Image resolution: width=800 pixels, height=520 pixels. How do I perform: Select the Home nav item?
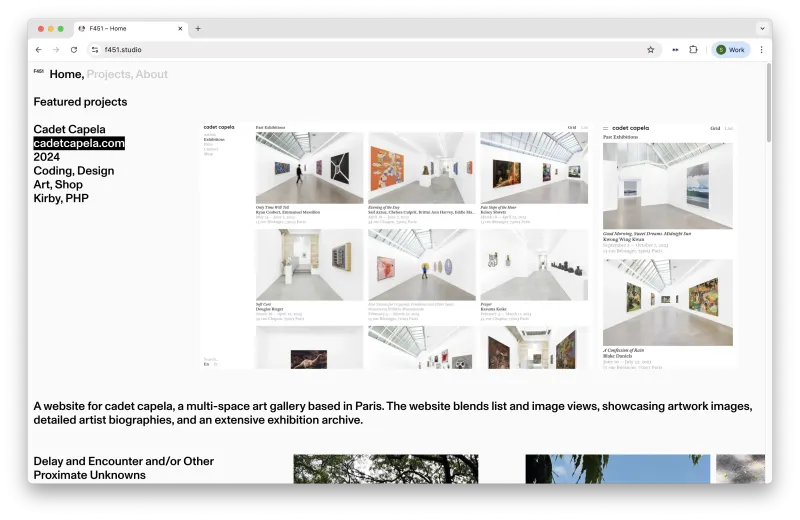pyautogui.click(x=66, y=74)
